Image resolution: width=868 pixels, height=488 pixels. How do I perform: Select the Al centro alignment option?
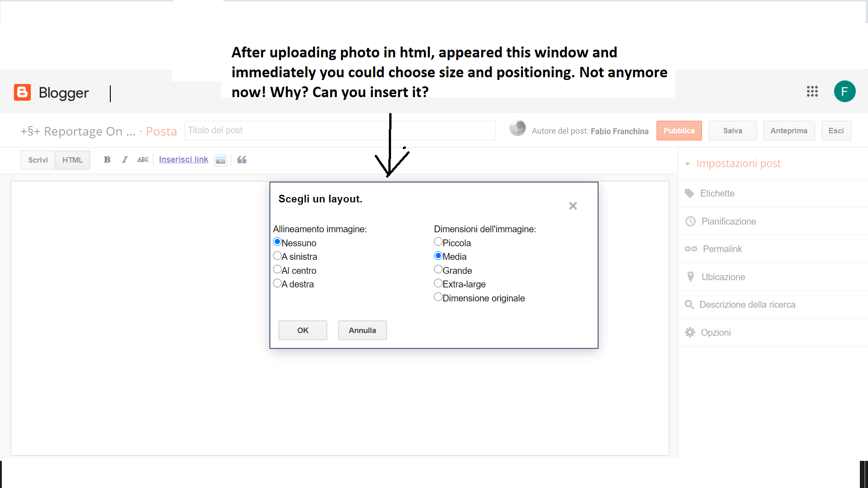click(278, 270)
